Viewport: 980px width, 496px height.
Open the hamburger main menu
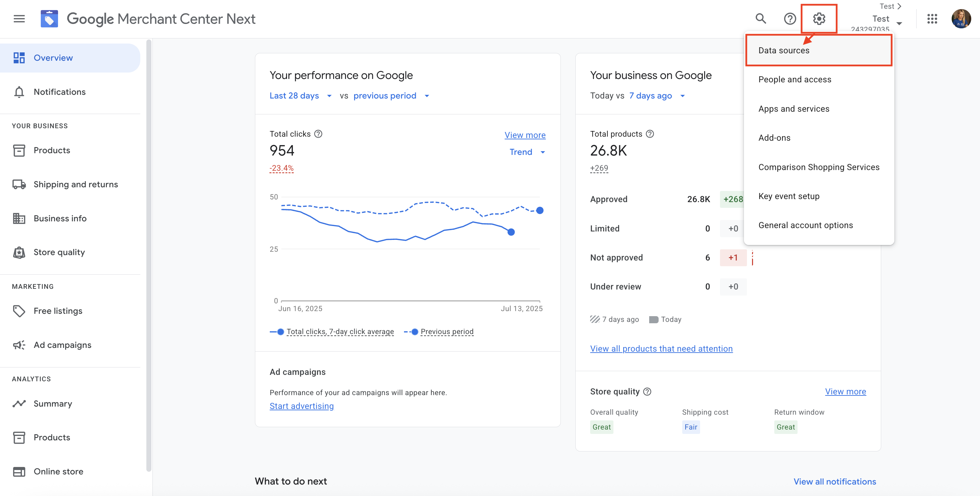19,19
